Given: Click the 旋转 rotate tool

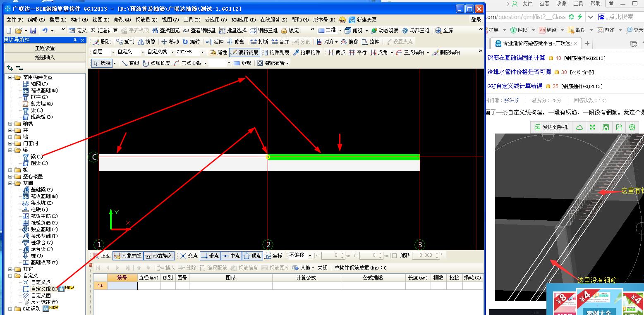Looking at the screenshot, I should (x=191, y=42).
